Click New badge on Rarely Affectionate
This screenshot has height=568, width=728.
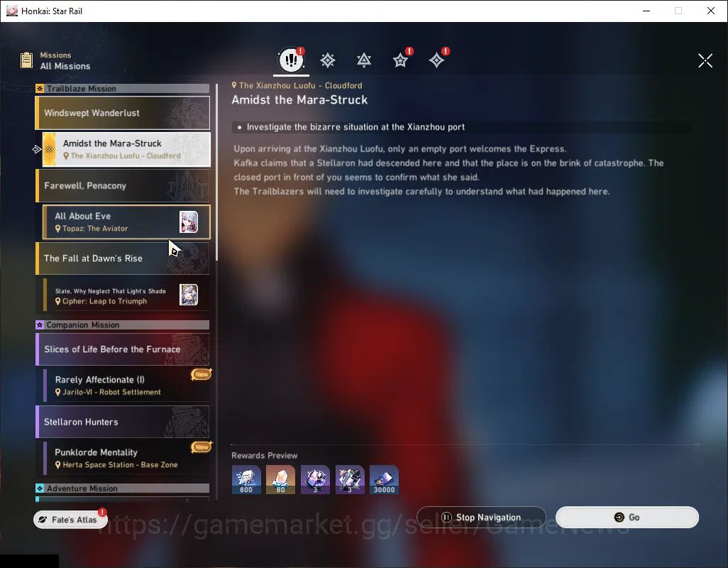tap(202, 374)
